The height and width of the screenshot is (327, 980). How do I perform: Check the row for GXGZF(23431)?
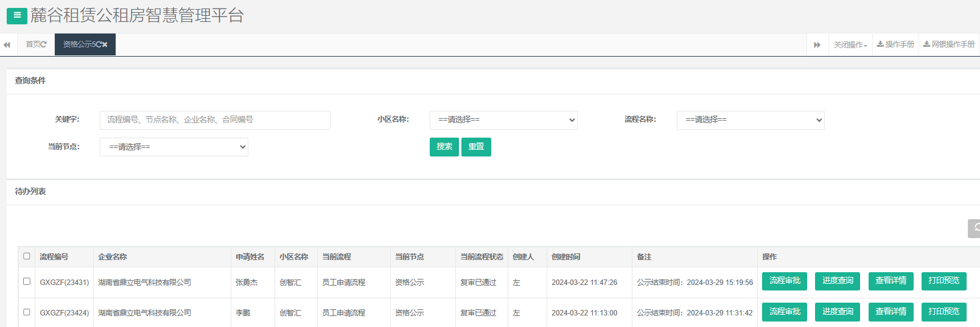coord(27,282)
